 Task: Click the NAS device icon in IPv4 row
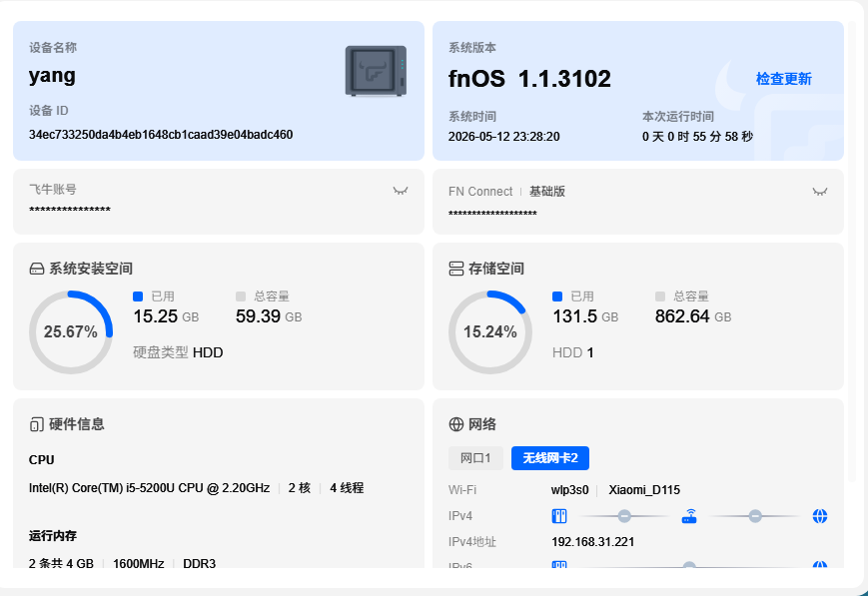point(559,516)
